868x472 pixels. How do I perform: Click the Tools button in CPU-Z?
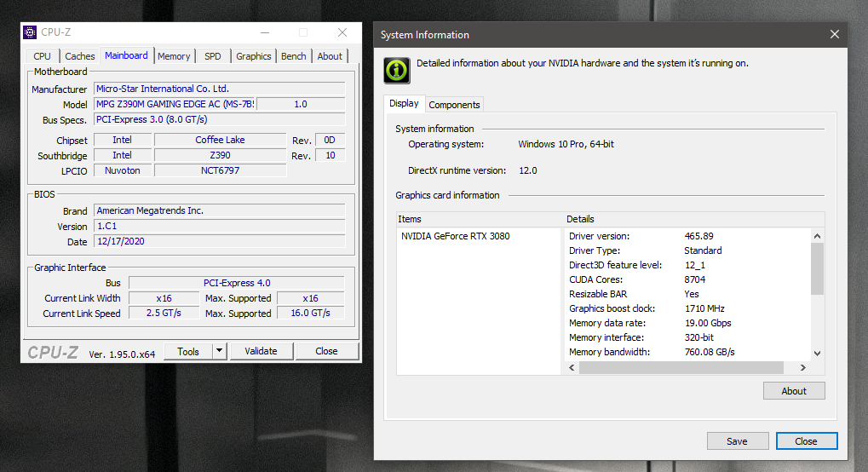click(x=188, y=351)
